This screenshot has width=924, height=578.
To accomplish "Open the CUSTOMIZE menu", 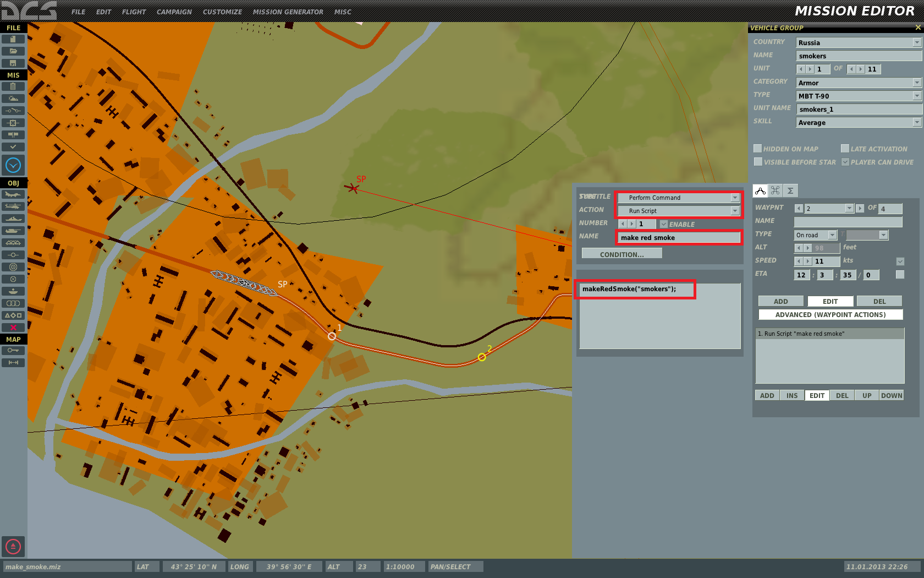I will (222, 12).
